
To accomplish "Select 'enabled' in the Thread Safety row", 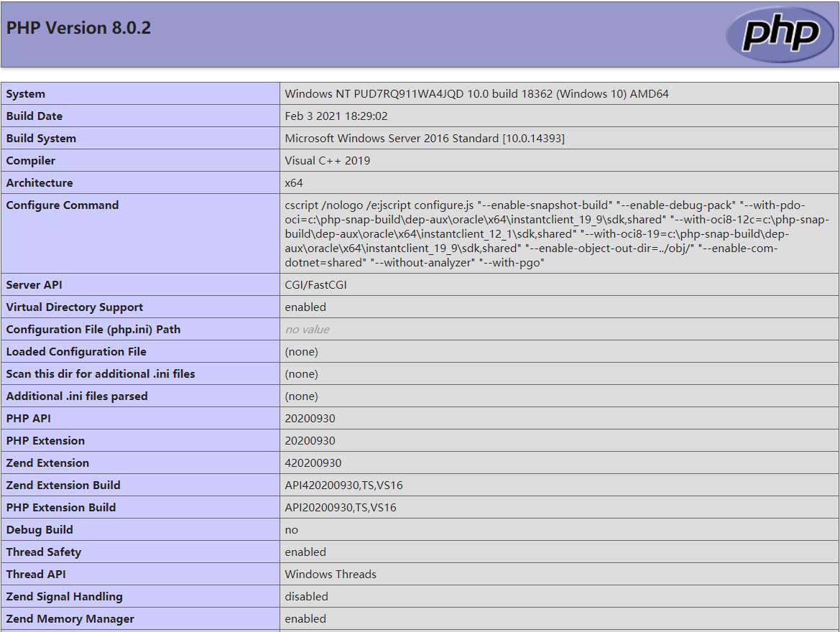I will 305,552.
